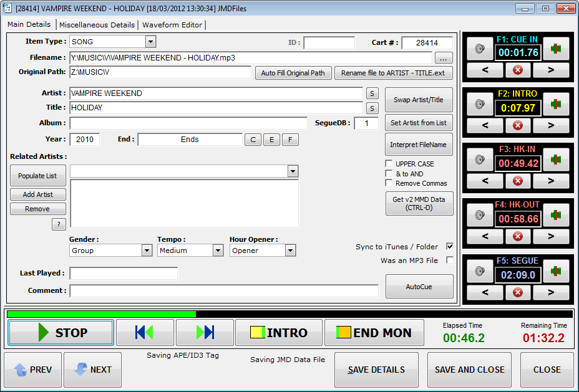This screenshot has height=392, width=579.
Task: Clear the F2 INTRO marker
Action: tap(518, 125)
